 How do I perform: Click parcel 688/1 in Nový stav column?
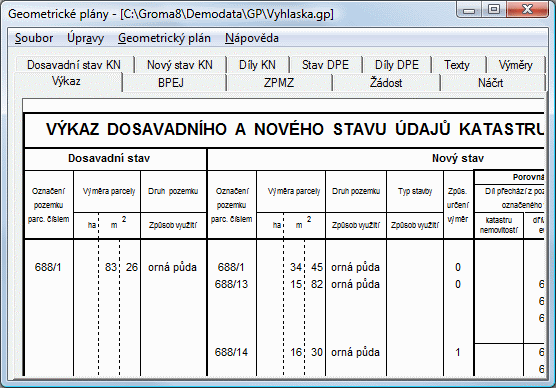pos(231,267)
